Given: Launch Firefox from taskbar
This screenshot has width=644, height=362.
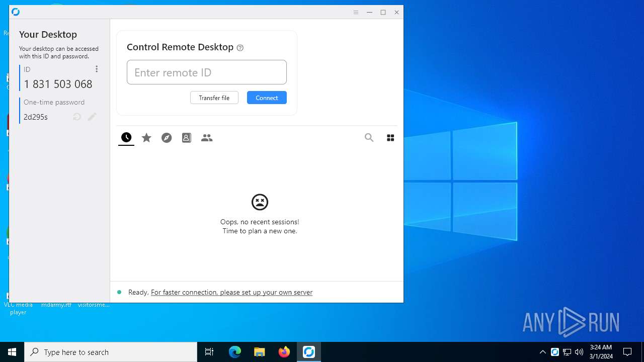Looking at the screenshot, I should [284, 352].
